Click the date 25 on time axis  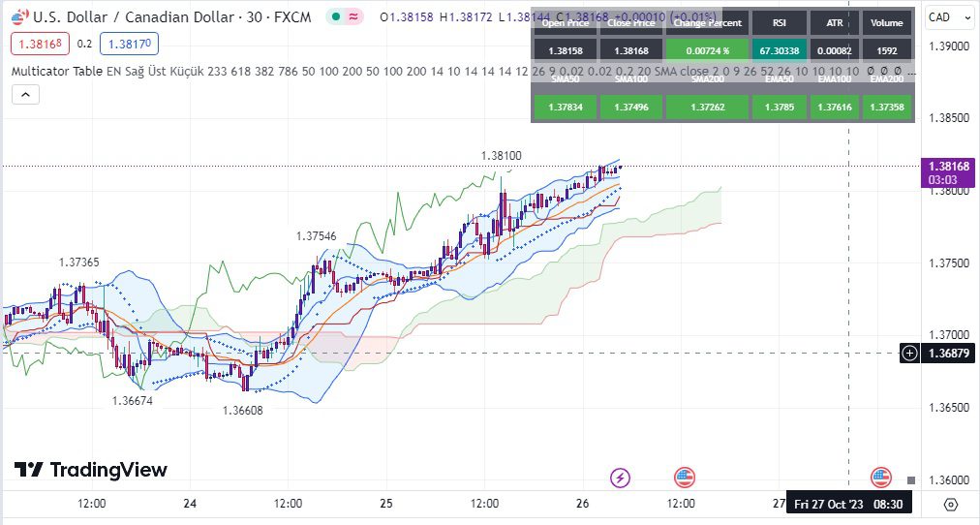(386, 504)
